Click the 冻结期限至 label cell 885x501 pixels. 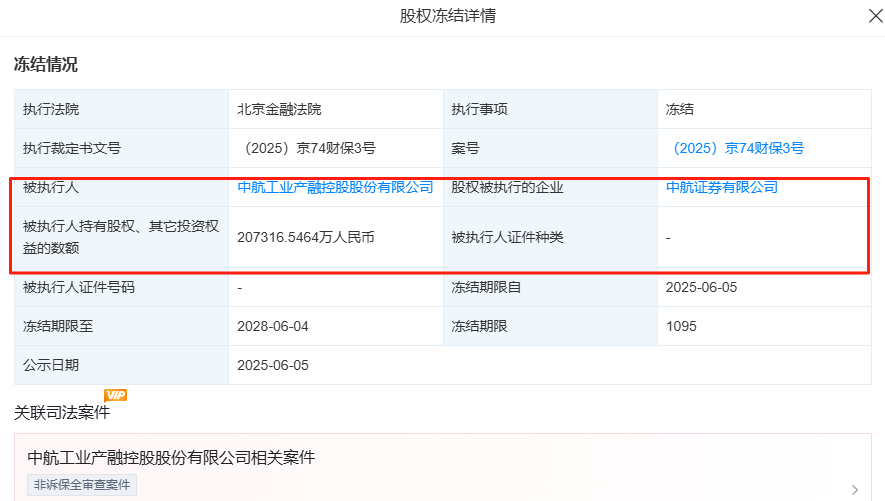[121, 326]
